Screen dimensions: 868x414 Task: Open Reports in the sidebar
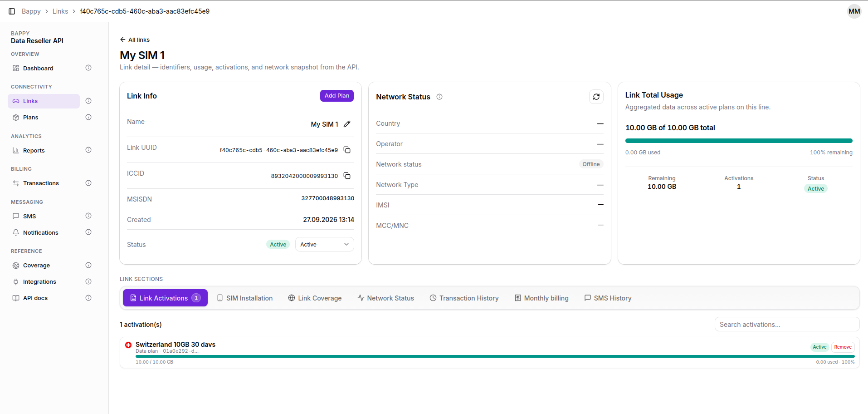tap(44, 150)
